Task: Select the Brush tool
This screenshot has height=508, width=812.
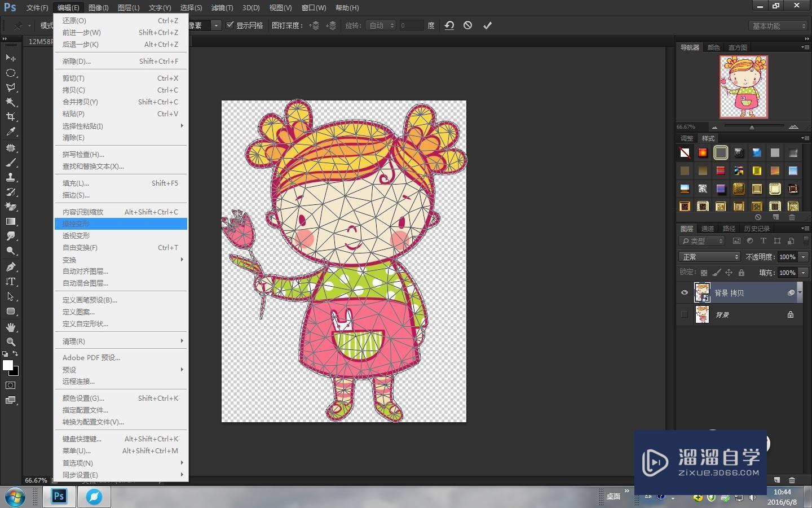Action: point(10,163)
